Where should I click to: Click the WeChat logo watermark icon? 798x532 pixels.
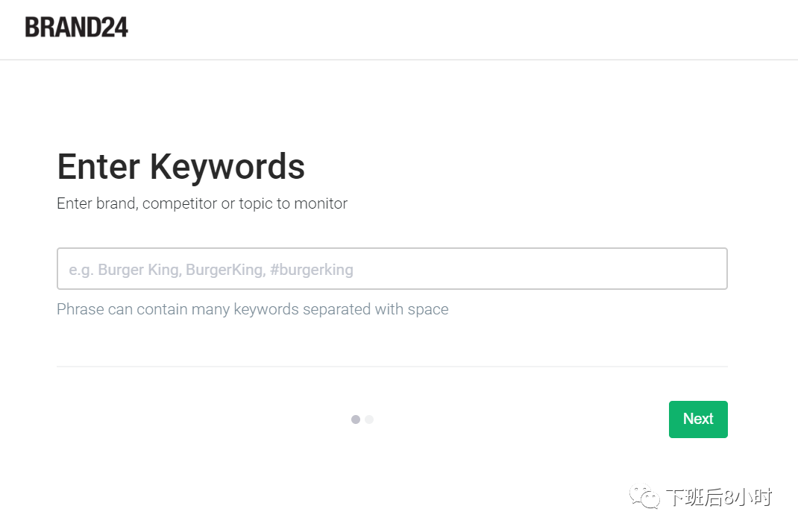(644, 496)
